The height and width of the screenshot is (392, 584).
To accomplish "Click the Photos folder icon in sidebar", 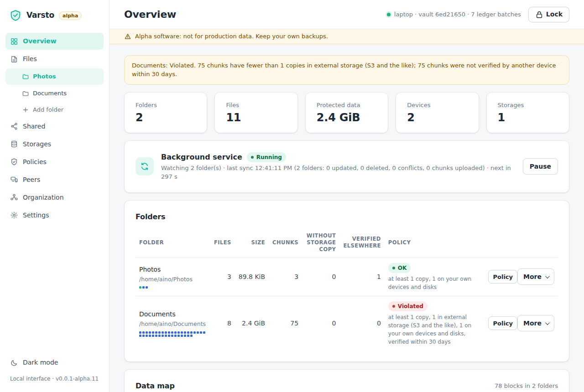I will 26,77.
